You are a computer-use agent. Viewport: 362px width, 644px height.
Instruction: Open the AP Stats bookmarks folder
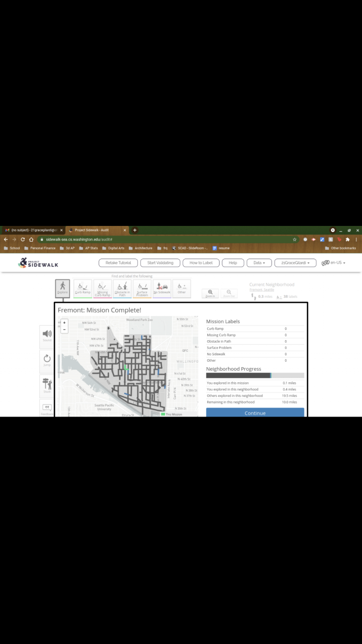88,248
